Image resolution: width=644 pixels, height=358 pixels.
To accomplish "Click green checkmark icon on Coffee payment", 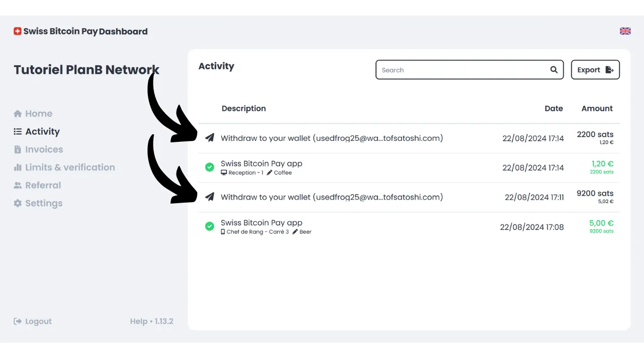I will point(210,167).
